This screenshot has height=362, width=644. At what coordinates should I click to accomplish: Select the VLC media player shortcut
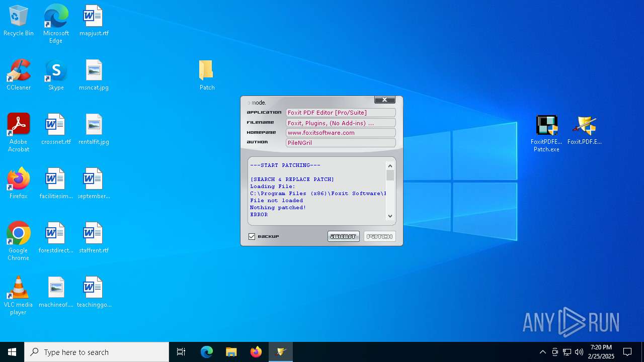coord(18,296)
